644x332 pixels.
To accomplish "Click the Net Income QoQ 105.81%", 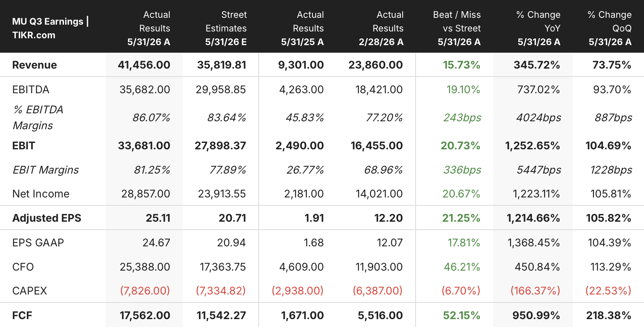I will [x=611, y=194].
